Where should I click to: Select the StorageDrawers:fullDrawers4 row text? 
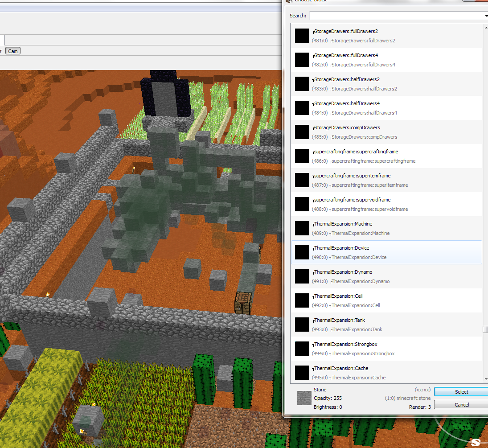[386, 60]
